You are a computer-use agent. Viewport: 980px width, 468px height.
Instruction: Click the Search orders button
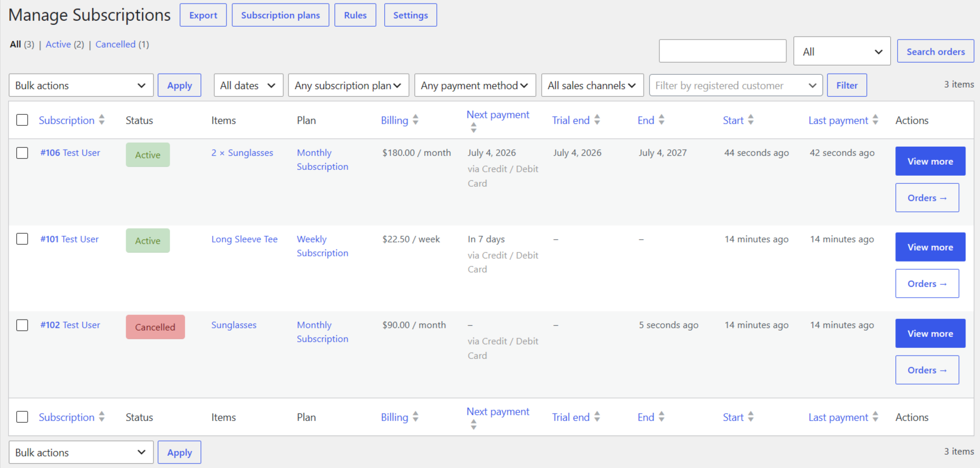[x=935, y=52]
